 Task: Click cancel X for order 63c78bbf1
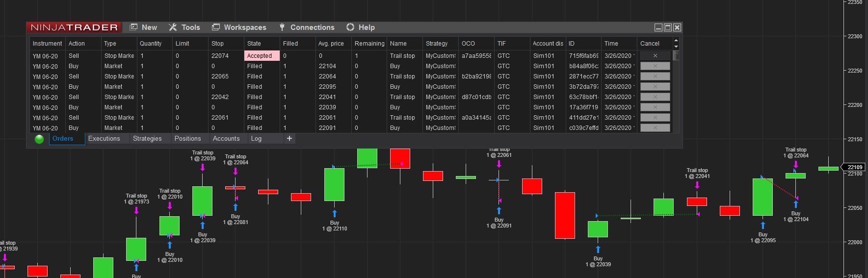click(x=655, y=97)
